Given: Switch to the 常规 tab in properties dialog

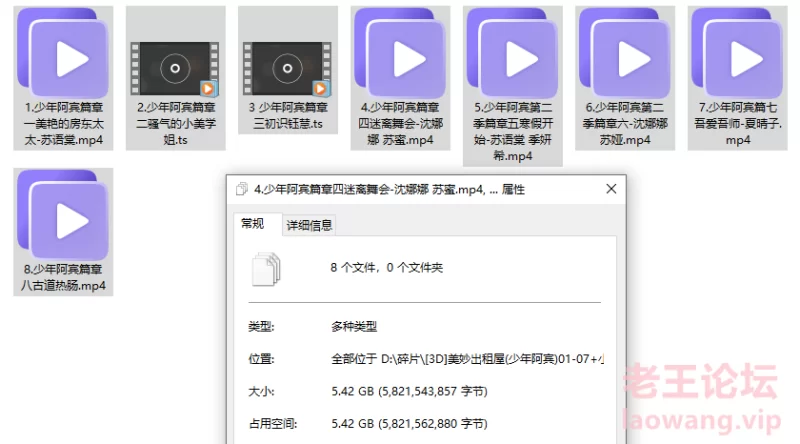Looking at the screenshot, I should 253,224.
